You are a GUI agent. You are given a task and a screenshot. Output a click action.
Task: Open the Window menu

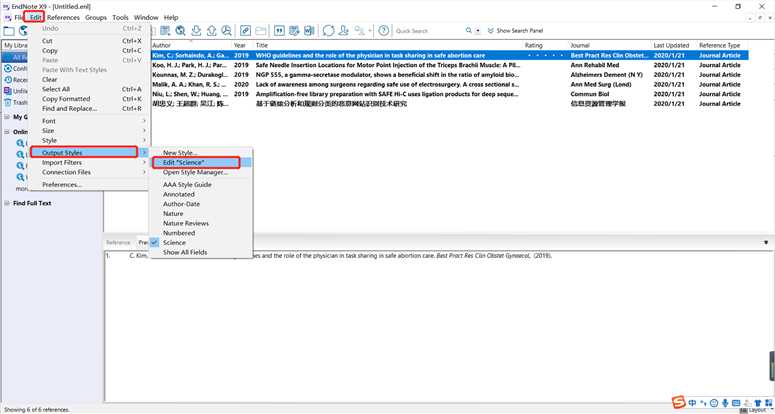(x=146, y=17)
